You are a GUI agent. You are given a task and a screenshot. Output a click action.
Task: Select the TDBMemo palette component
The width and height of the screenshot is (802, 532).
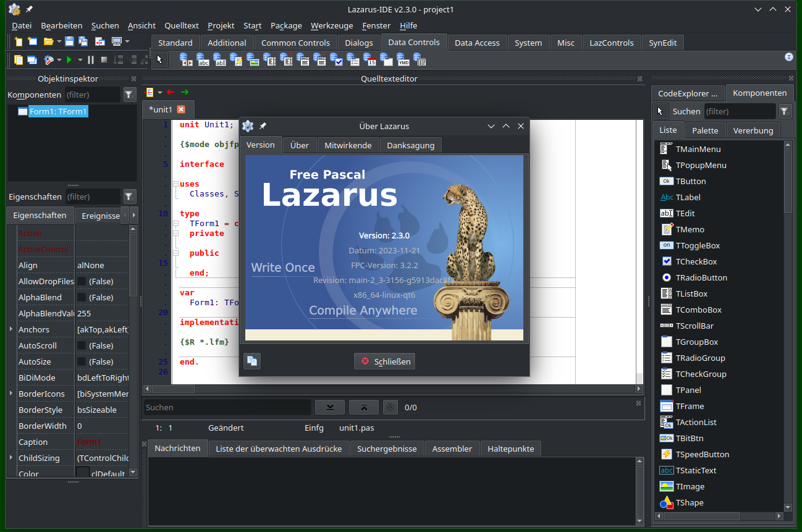point(236,59)
